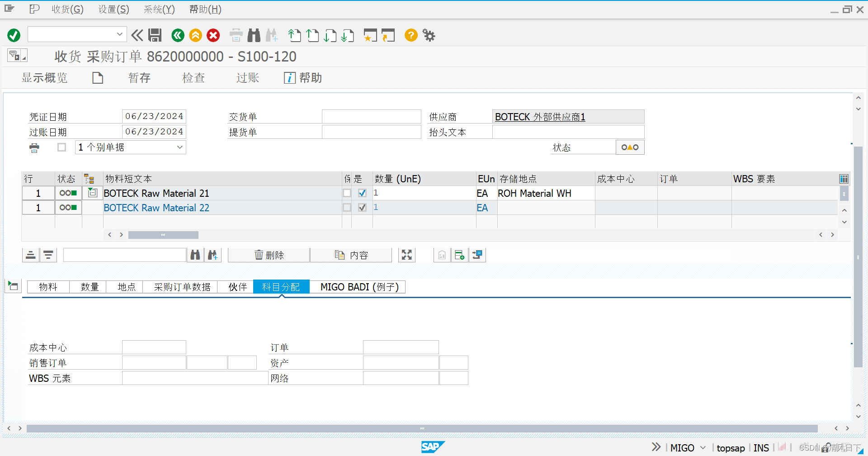Expand status bar with double chevron

pos(656,447)
